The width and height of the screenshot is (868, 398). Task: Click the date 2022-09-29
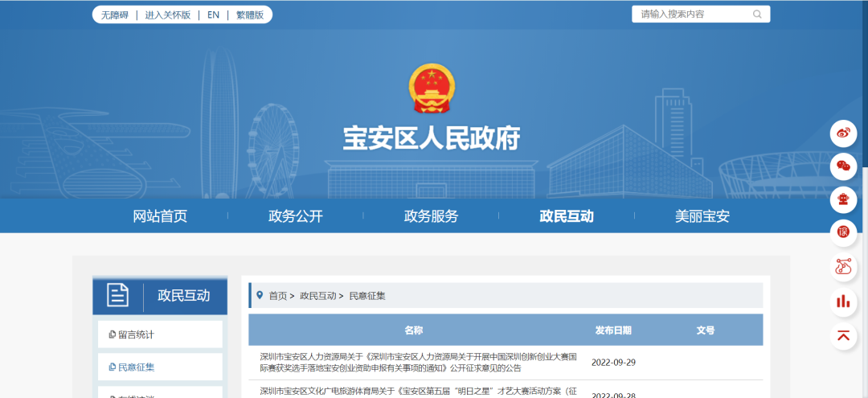click(613, 363)
